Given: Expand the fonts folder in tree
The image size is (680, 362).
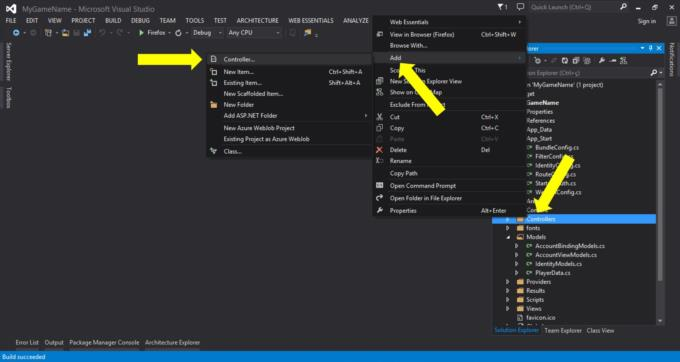Looking at the screenshot, I should [507, 228].
